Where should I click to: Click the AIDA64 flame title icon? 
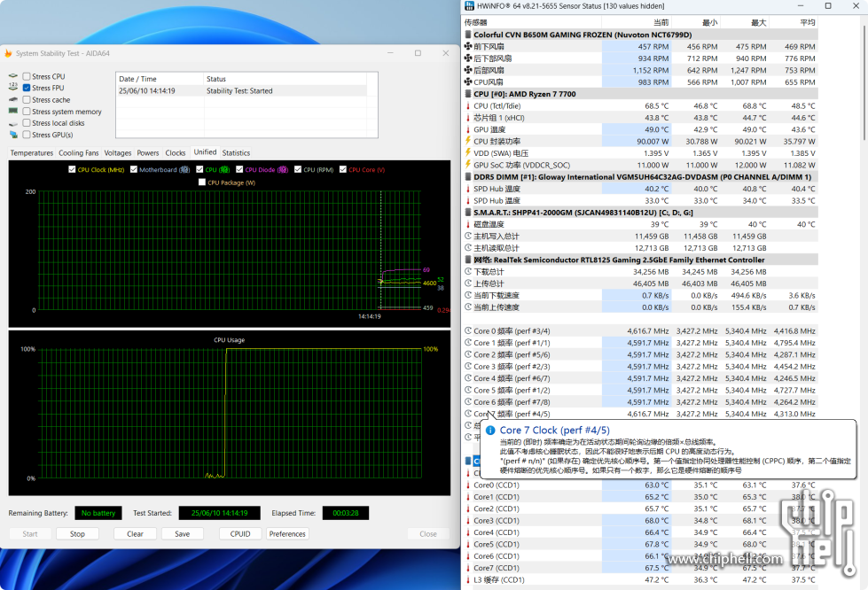(x=8, y=53)
